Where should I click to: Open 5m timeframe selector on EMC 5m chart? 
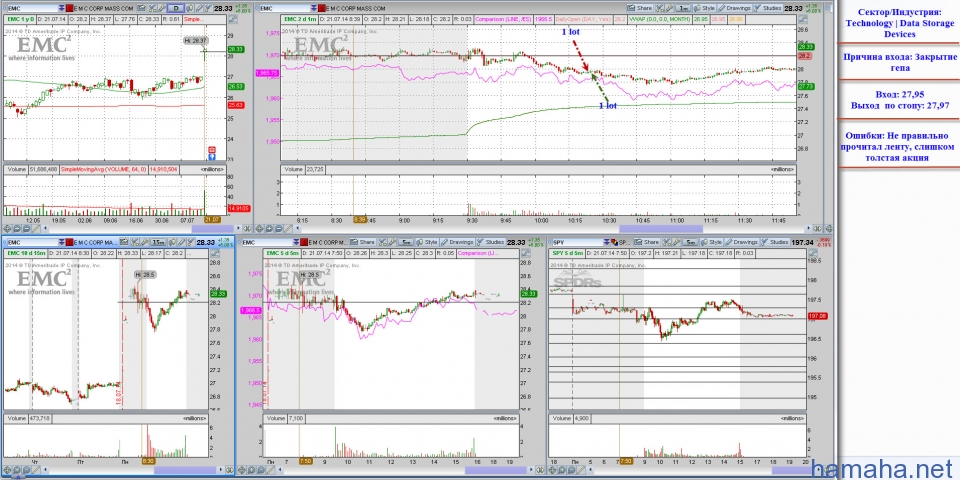tap(405, 242)
